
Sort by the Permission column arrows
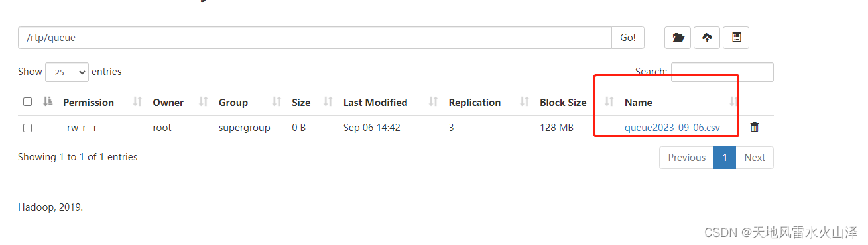click(137, 102)
